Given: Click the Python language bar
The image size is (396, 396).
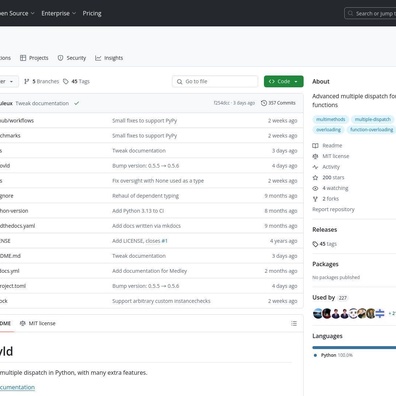Looking at the screenshot, I should click(354, 347).
